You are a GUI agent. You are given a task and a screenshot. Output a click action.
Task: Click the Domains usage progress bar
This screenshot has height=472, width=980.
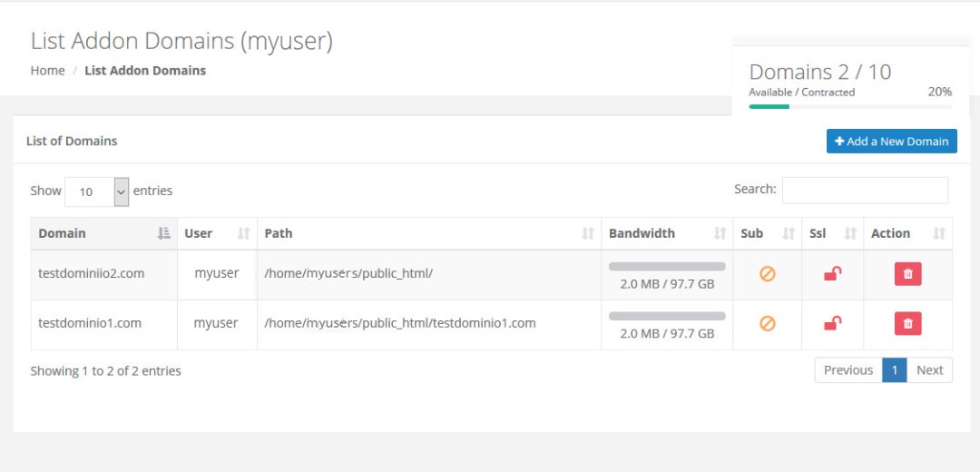coord(850,107)
